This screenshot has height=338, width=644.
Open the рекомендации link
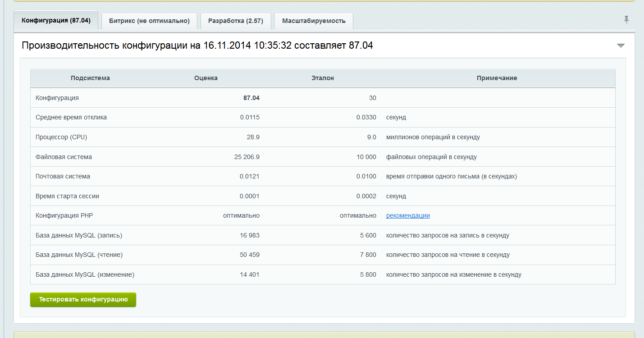[408, 215]
